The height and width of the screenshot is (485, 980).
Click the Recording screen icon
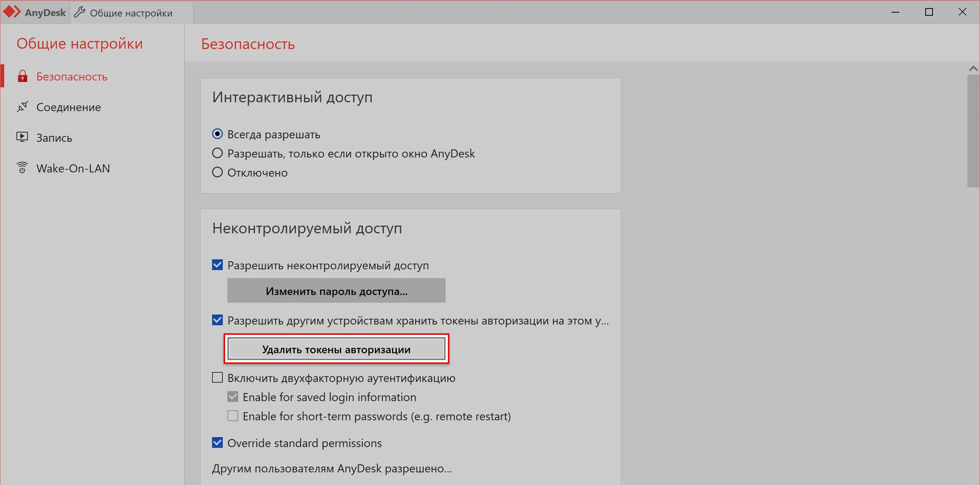(23, 137)
